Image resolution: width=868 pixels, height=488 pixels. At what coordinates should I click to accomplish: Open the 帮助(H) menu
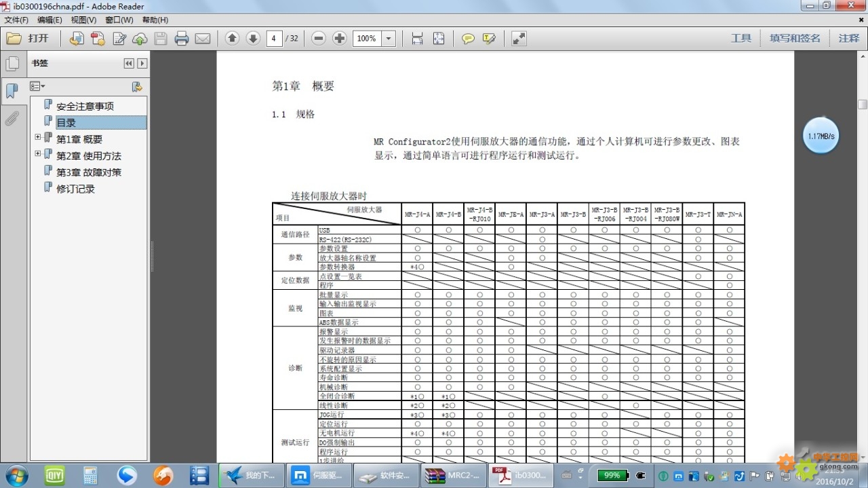[155, 20]
